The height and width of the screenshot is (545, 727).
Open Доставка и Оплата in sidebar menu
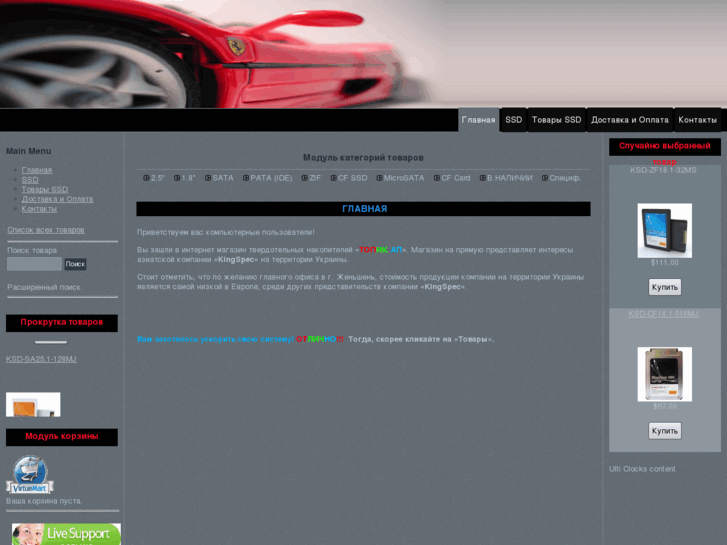57,199
